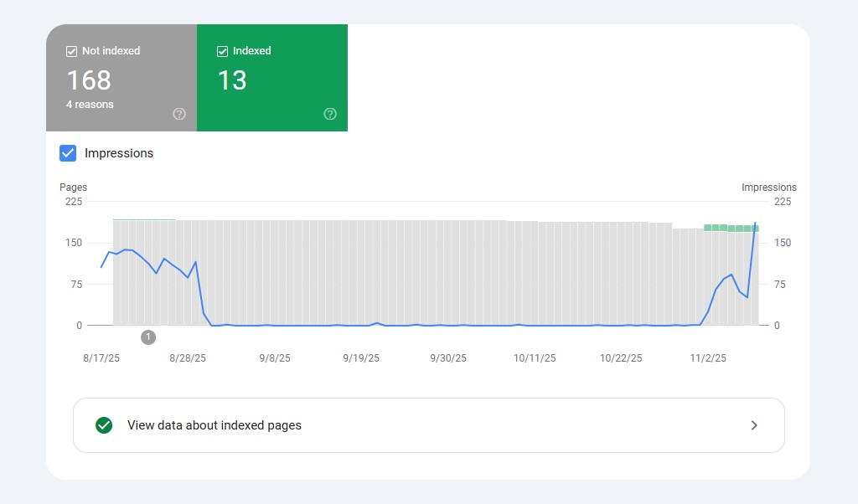The width and height of the screenshot is (858, 504).
Task: Click the help icon on Indexed card
Action: click(329, 114)
